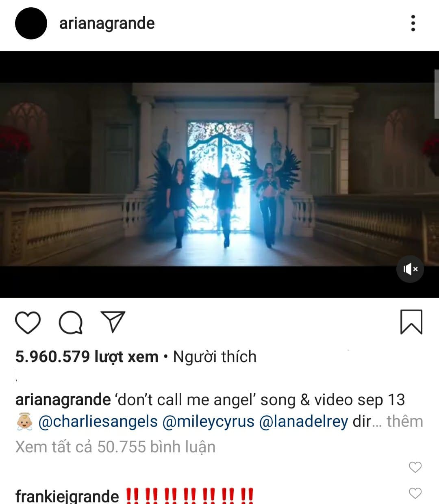Open @lanadelrey mention

(x=303, y=421)
